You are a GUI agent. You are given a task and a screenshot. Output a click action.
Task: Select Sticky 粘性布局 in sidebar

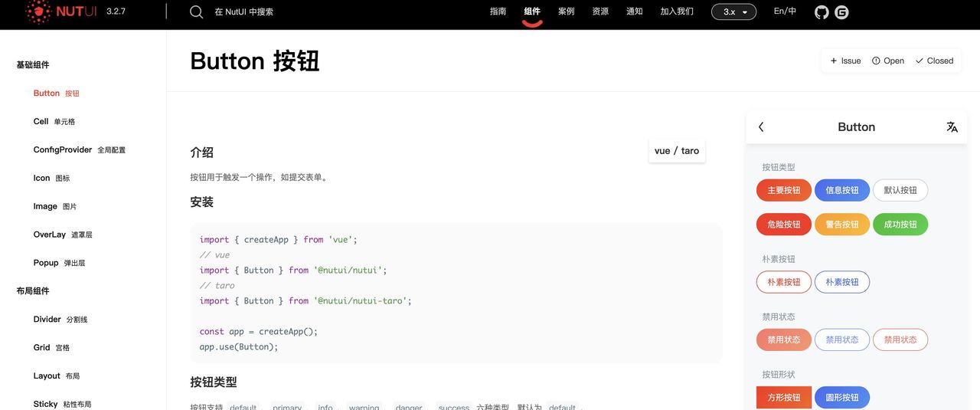(62, 404)
